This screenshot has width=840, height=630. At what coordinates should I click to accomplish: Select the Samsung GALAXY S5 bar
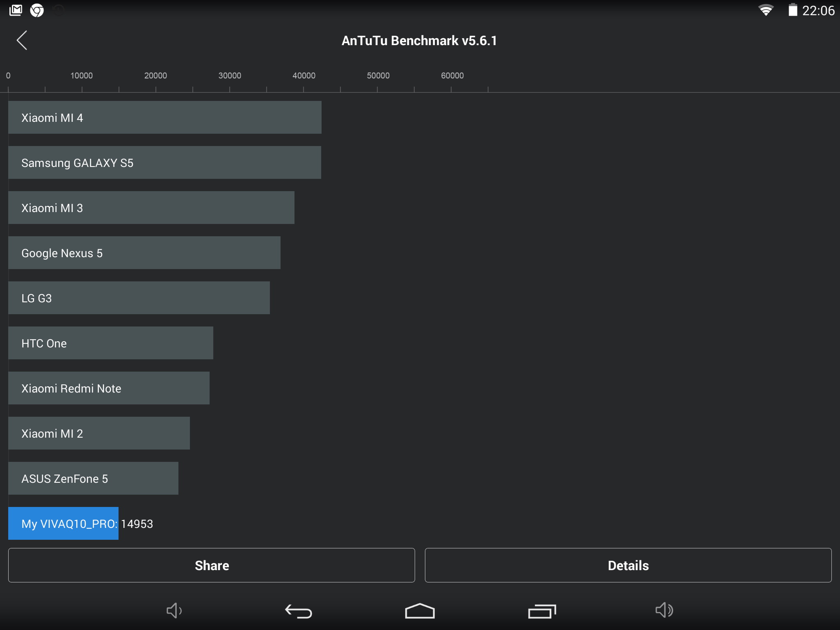pos(164,162)
